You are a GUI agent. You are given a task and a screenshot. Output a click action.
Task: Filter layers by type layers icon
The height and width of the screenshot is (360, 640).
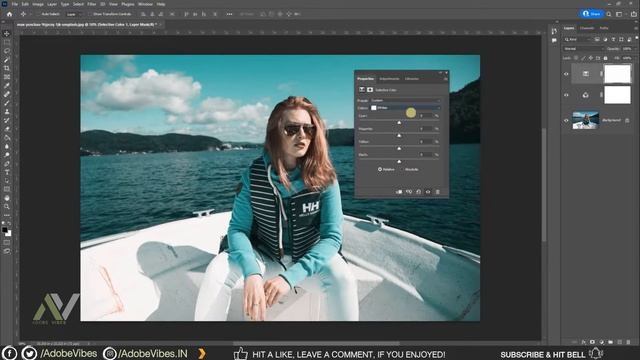(x=613, y=40)
